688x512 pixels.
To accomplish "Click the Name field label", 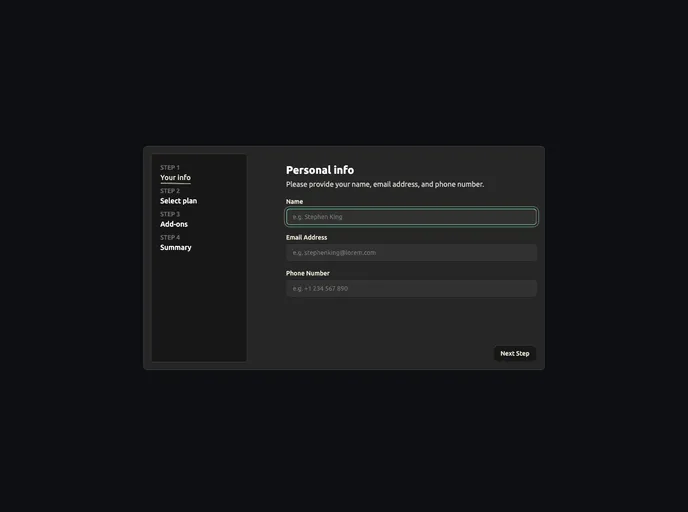I will (294, 202).
